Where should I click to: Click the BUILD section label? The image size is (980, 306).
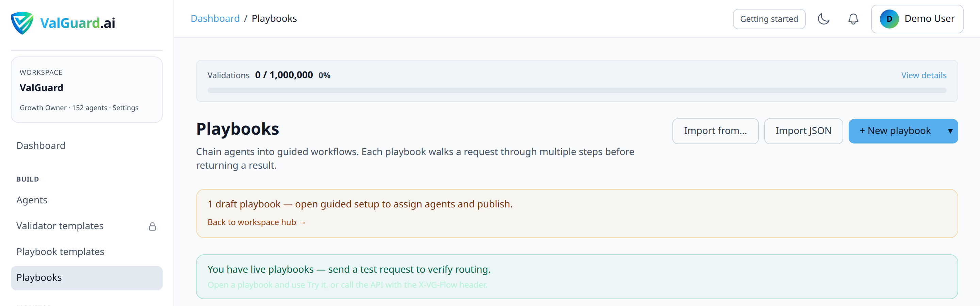tap(27, 179)
